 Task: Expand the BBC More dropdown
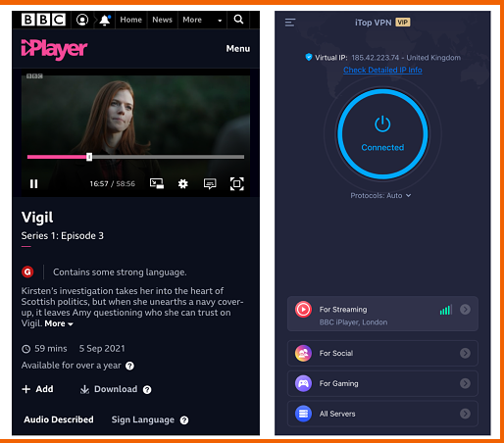202,20
